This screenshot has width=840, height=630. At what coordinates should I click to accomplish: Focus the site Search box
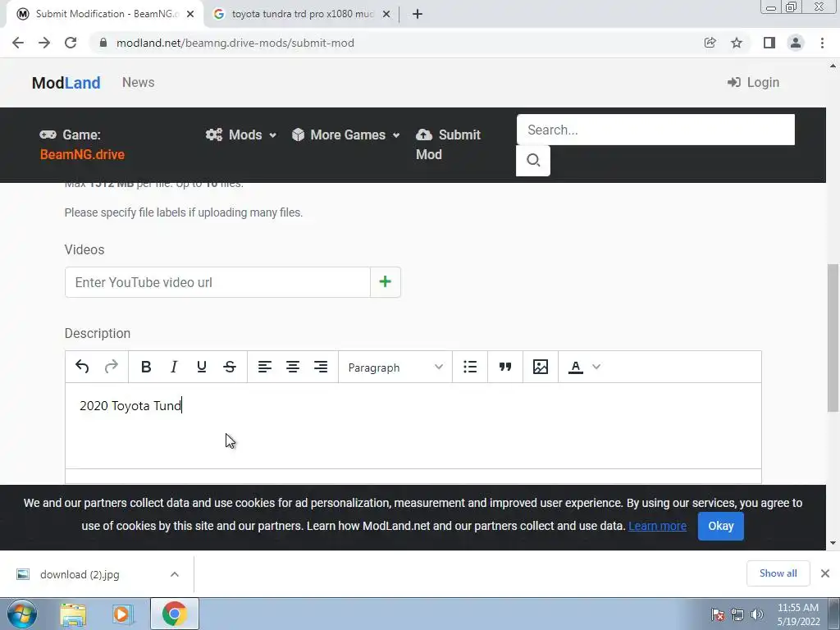pyautogui.click(x=655, y=130)
